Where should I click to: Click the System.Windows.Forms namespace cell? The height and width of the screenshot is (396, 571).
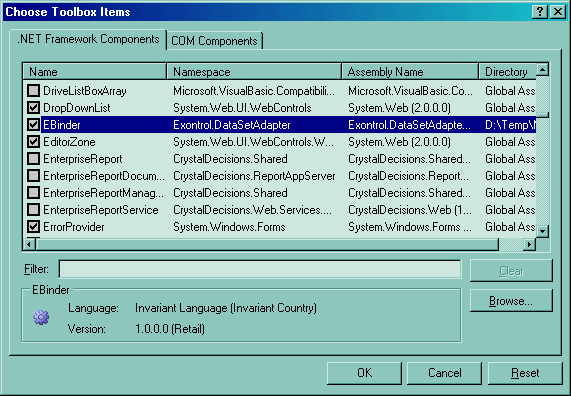click(x=229, y=227)
